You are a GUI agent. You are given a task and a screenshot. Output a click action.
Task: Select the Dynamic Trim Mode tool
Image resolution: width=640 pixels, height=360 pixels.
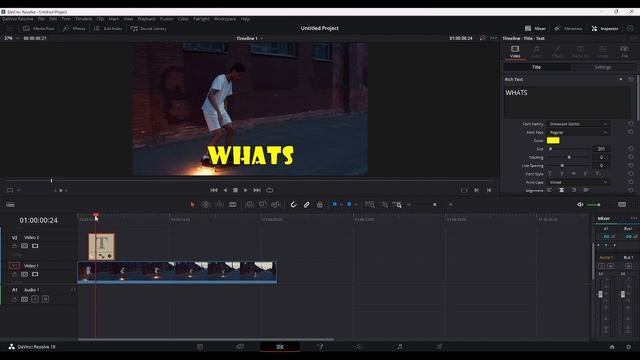click(x=219, y=204)
